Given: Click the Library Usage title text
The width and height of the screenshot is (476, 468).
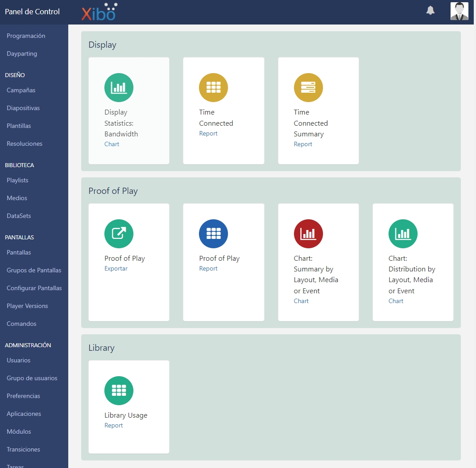Looking at the screenshot, I should (x=126, y=415).
